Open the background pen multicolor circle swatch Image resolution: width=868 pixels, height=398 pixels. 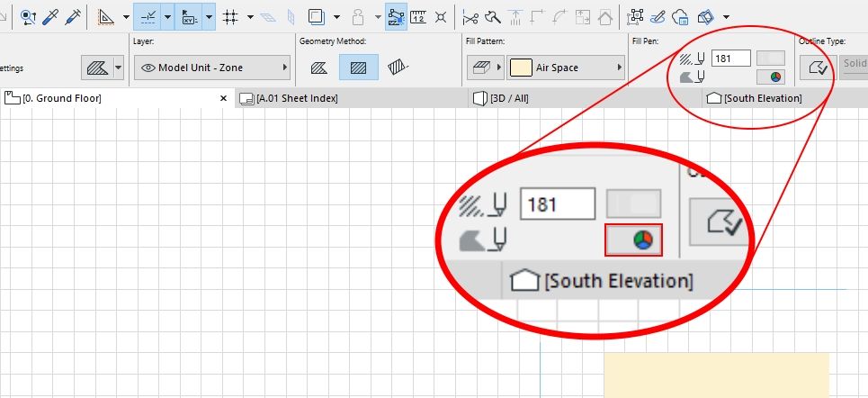771,77
